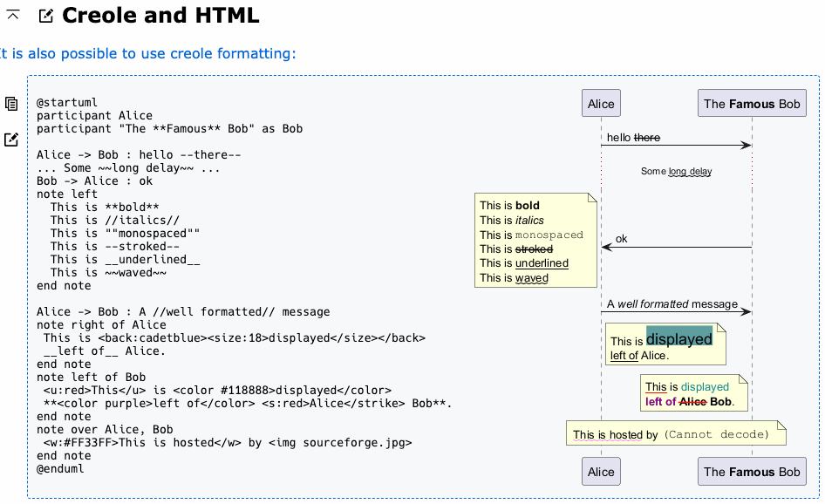Select the "note over Alice, Bob" code line

105,430
